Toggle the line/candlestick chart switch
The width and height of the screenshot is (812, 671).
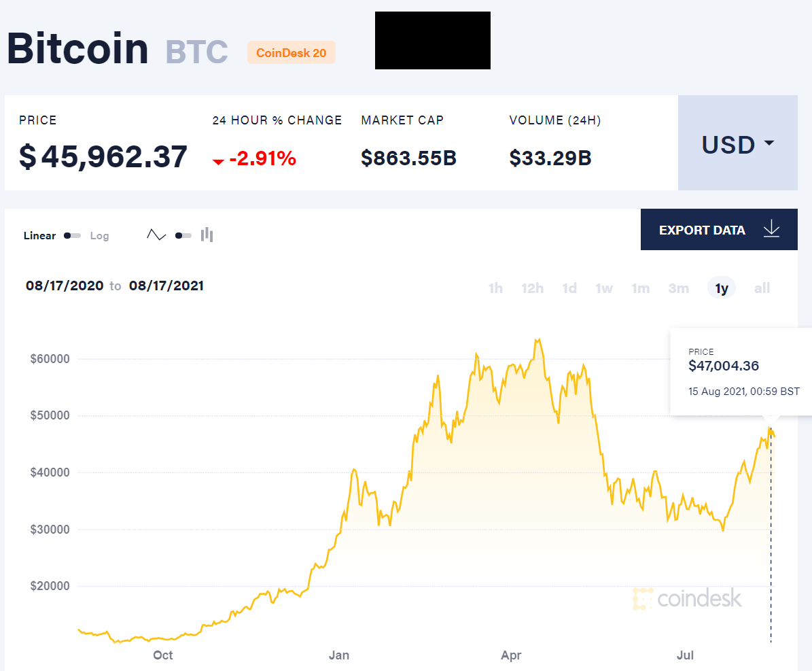183,236
